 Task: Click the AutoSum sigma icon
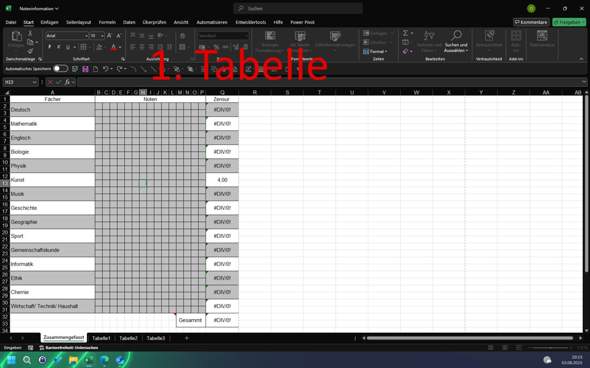(405, 33)
